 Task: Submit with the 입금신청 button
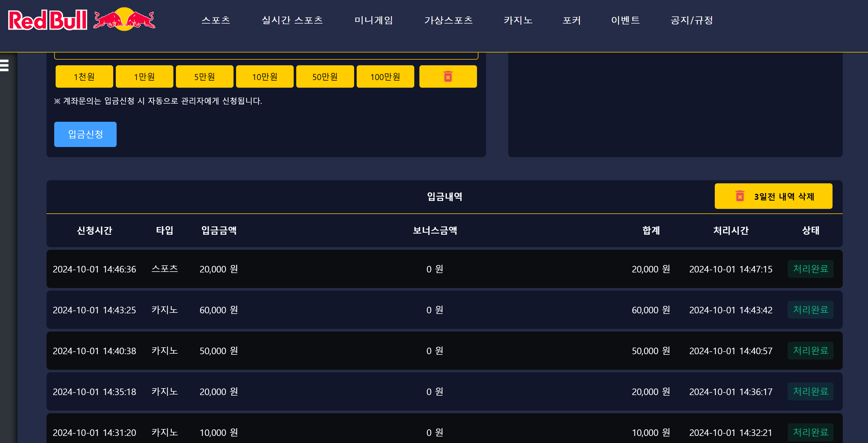tap(85, 134)
